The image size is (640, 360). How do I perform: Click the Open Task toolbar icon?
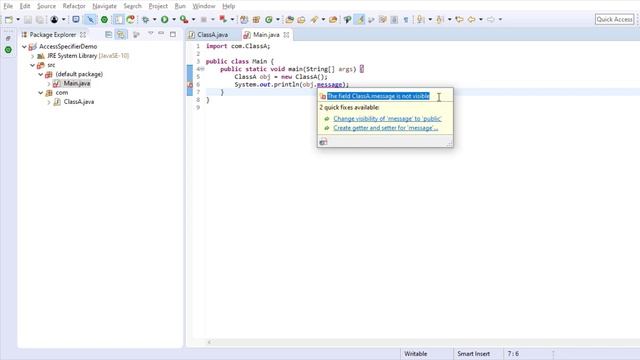[x=301, y=20]
